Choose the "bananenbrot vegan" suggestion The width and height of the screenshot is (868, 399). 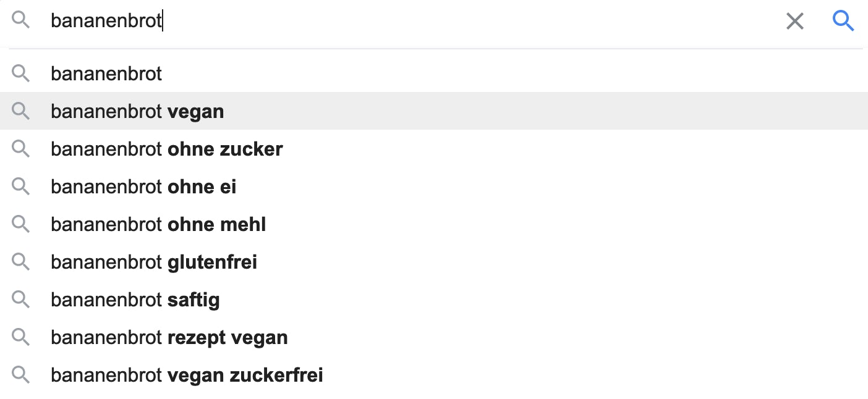(x=434, y=111)
